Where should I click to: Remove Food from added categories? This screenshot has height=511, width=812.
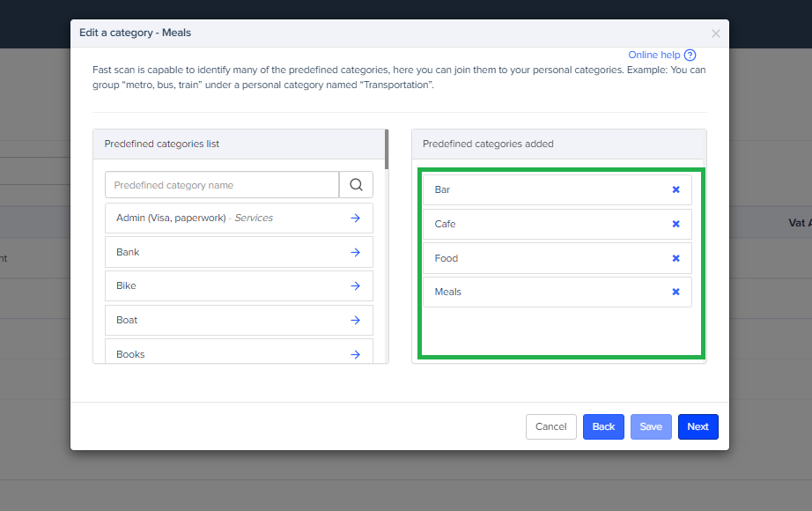pos(675,258)
